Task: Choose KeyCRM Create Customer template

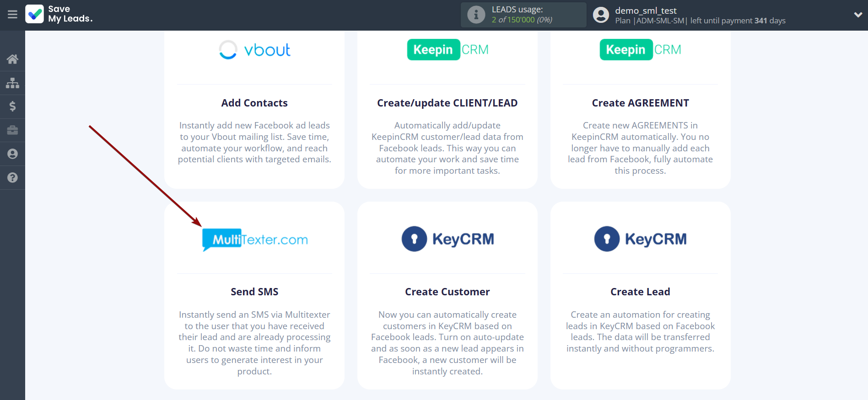Action: 447,292
